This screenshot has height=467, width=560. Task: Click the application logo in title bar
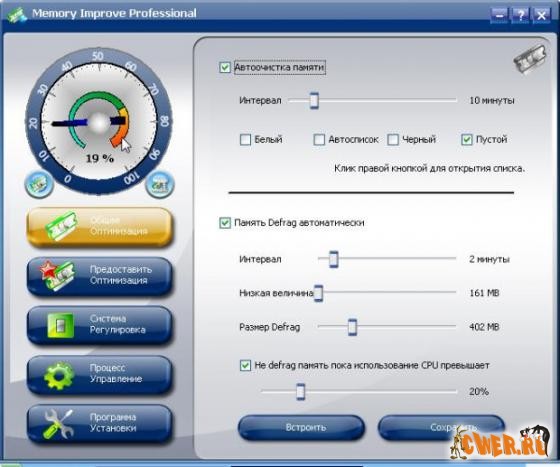point(17,15)
